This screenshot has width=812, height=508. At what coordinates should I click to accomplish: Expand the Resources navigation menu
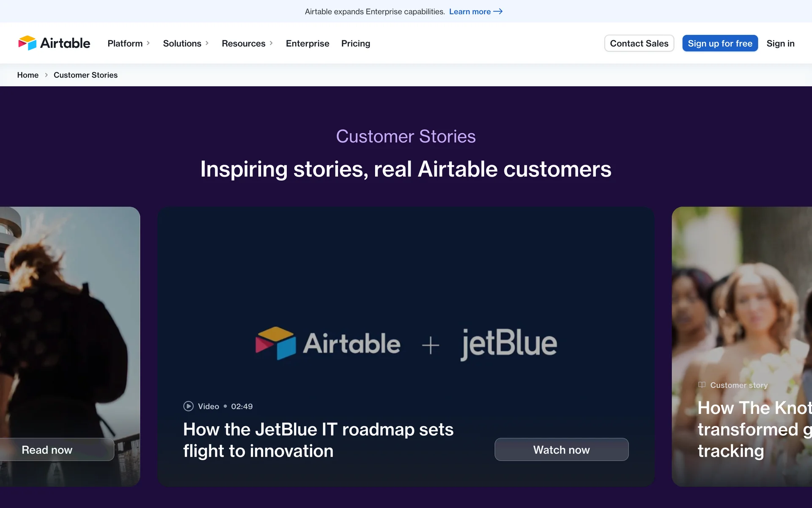pyautogui.click(x=247, y=43)
